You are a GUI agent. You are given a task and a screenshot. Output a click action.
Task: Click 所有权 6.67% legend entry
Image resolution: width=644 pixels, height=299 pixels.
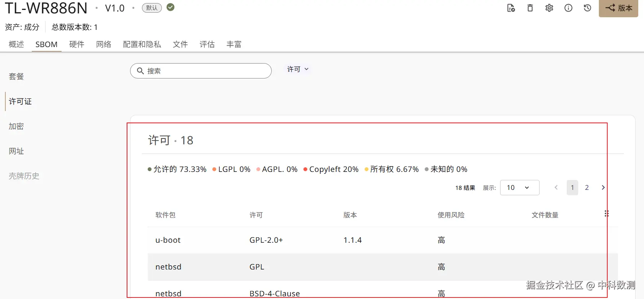point(391,169)
